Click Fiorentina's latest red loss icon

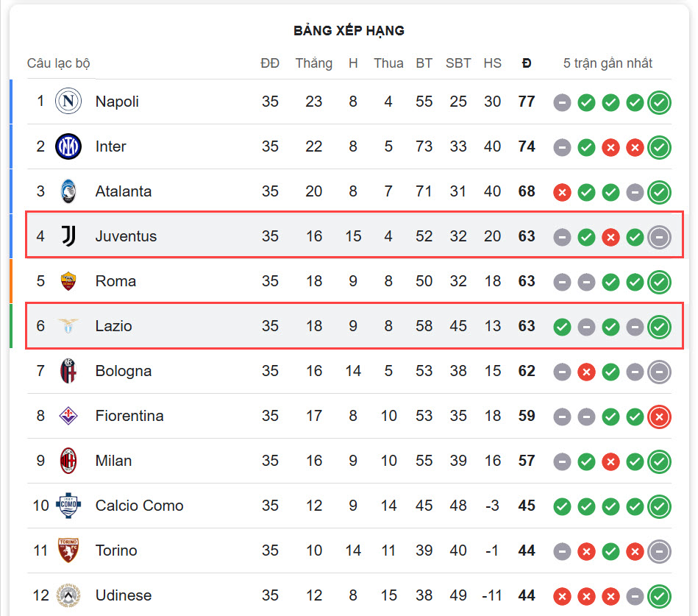point(659,417)
